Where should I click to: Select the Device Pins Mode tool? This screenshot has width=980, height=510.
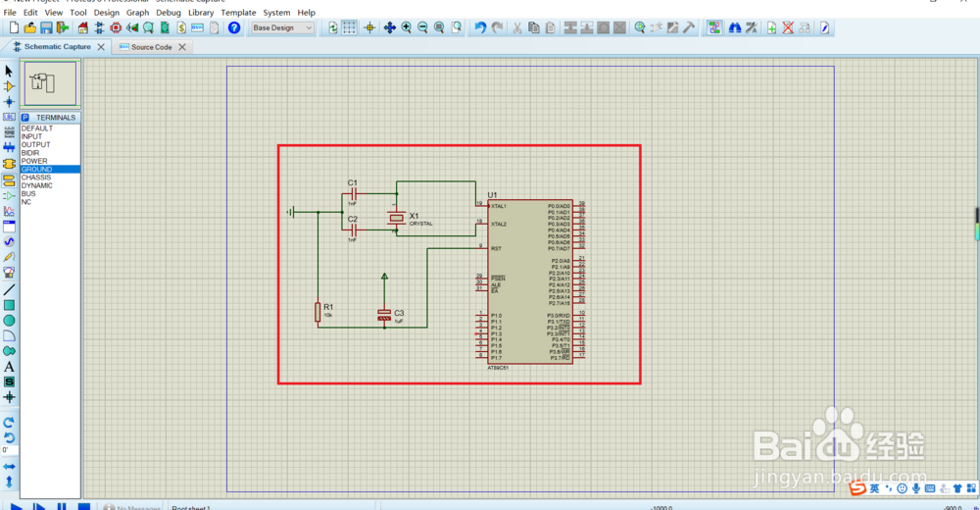pos(9,196)
